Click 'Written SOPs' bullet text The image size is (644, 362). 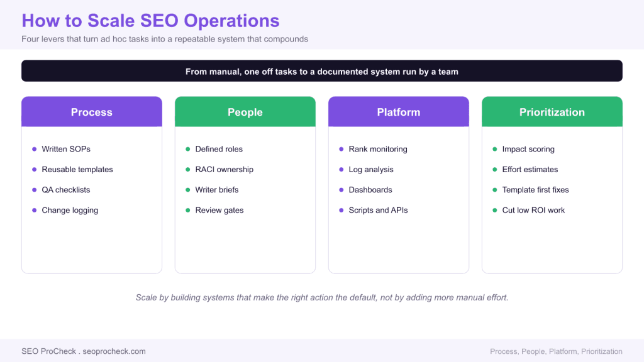66,149
